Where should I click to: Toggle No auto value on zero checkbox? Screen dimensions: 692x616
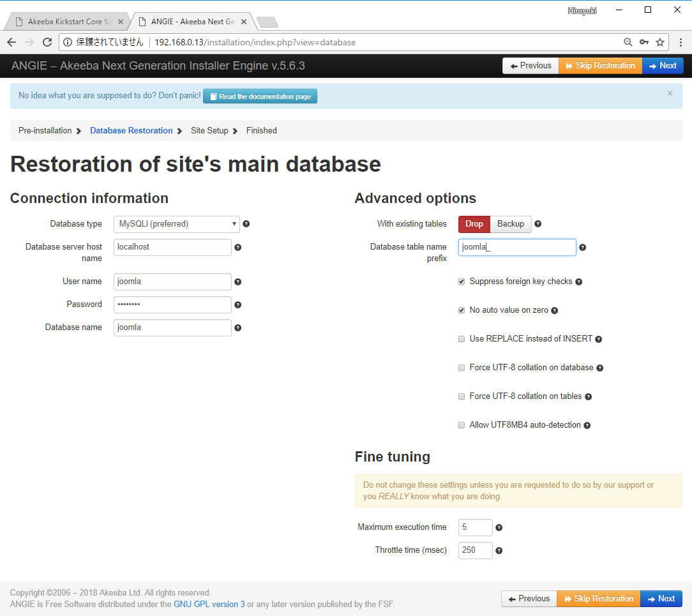462,310
